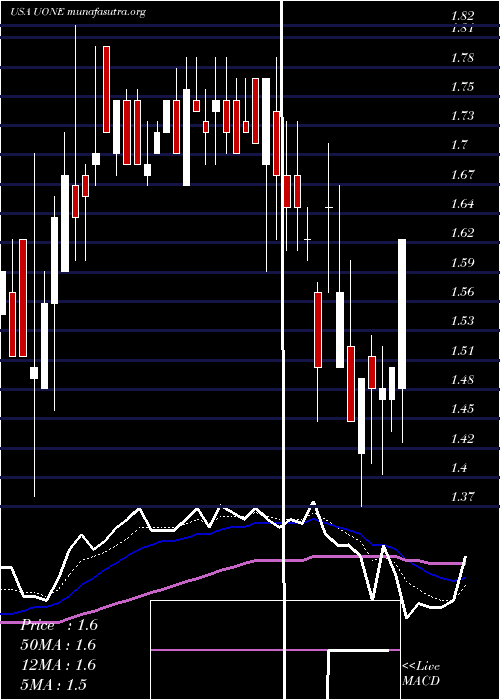The image size is (500, 700).
Task: Select the 1.59 price level label
Action: [x=462, y=262]
